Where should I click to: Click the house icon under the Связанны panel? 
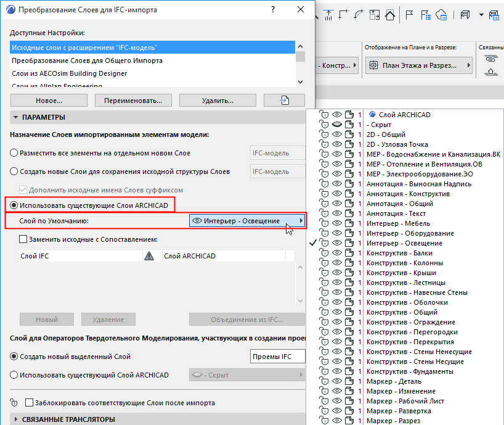pyautogui.click(x=491, y=72)
